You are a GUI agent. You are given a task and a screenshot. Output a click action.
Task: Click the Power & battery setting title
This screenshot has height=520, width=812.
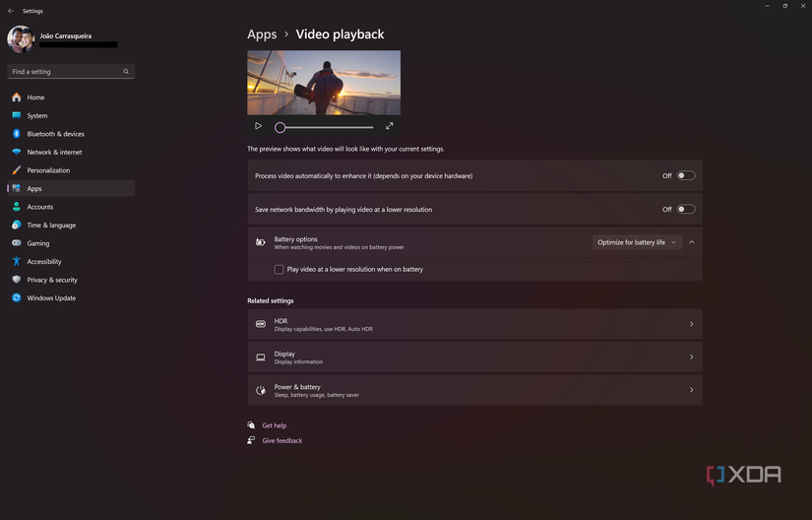(297, 387)
